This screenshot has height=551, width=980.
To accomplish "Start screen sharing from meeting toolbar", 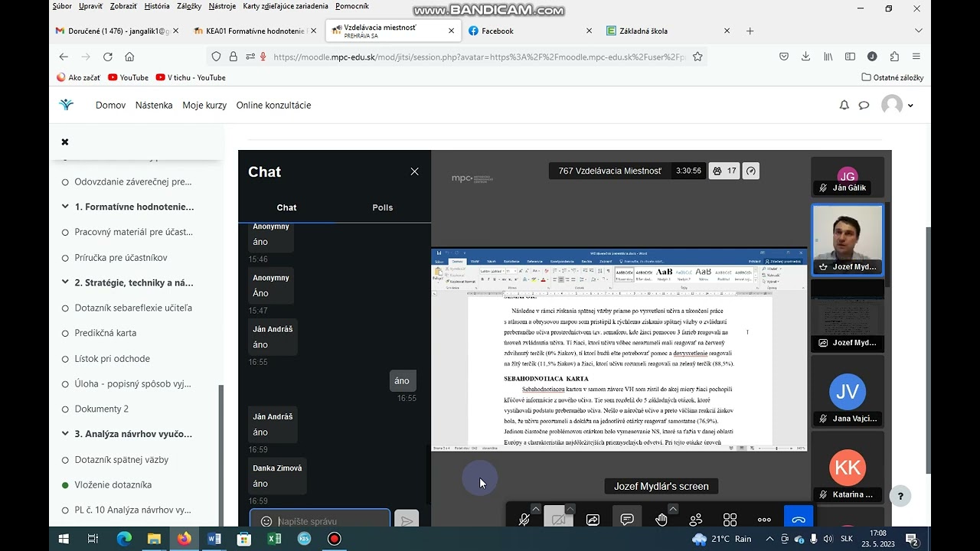I will (x=593, y=520).
